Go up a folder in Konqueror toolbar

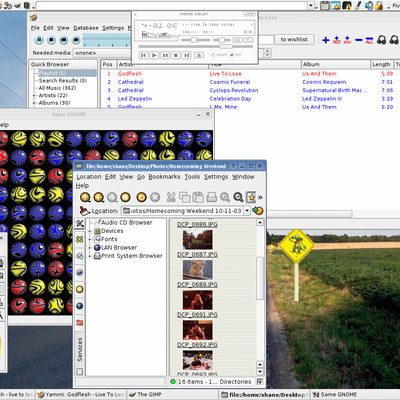pos(85,197)
